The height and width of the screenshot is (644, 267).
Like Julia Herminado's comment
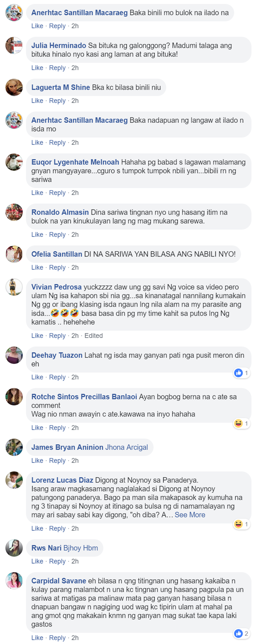pyautogui.click(x=37, y=68)
